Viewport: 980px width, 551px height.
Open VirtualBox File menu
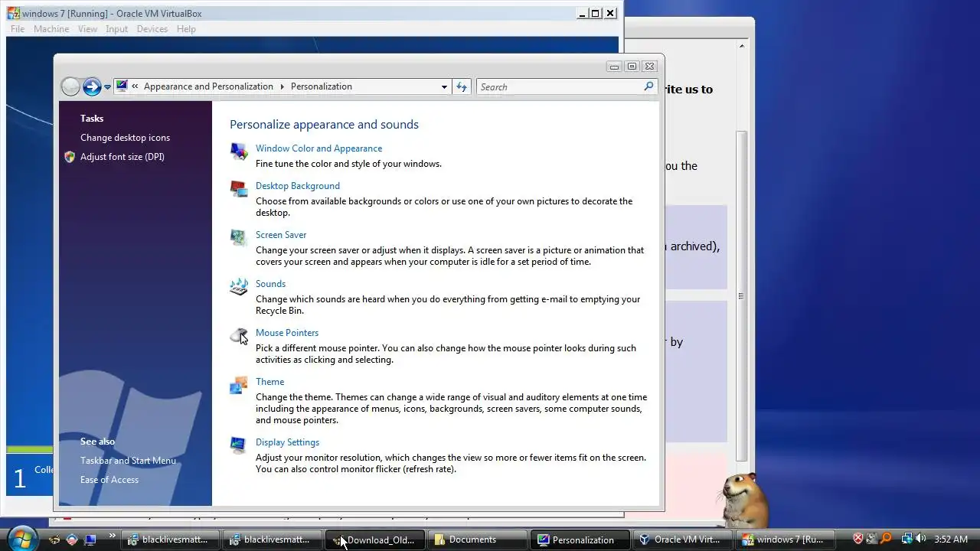pyautogui.click(x=18, y=29)
